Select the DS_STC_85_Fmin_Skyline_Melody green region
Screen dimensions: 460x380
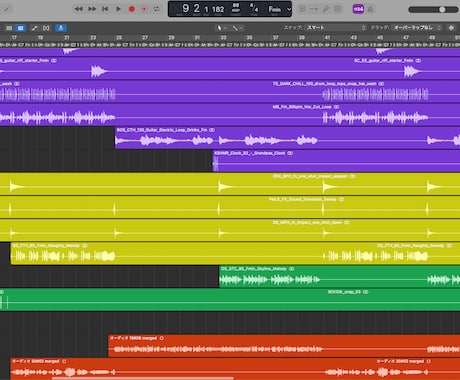coord(340,276)
